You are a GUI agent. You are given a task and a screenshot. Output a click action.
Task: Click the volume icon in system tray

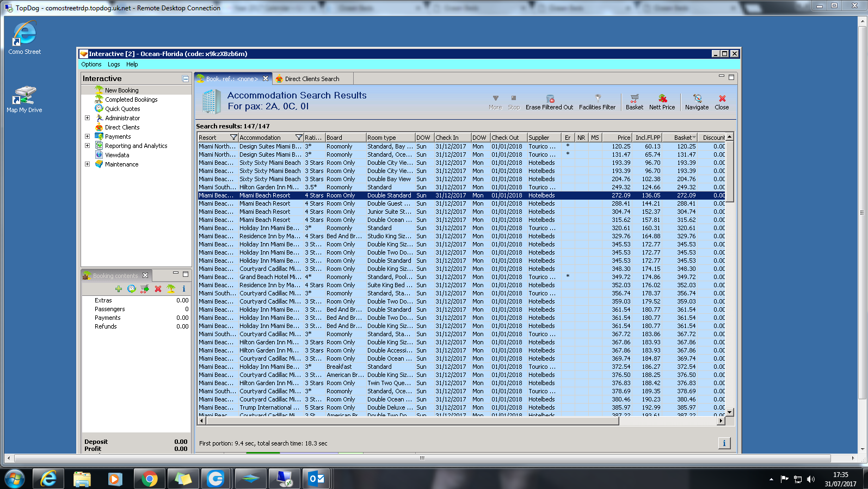tap(811, 479)
